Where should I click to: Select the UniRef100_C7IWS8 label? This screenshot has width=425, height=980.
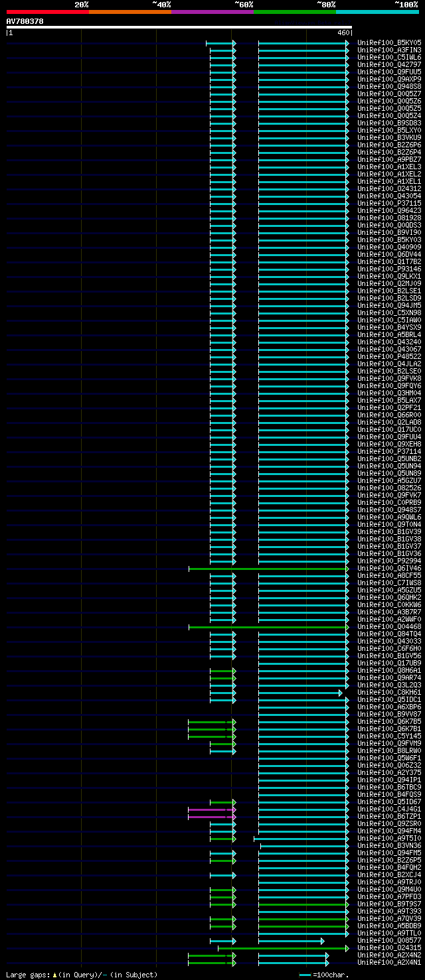point(389,583)
